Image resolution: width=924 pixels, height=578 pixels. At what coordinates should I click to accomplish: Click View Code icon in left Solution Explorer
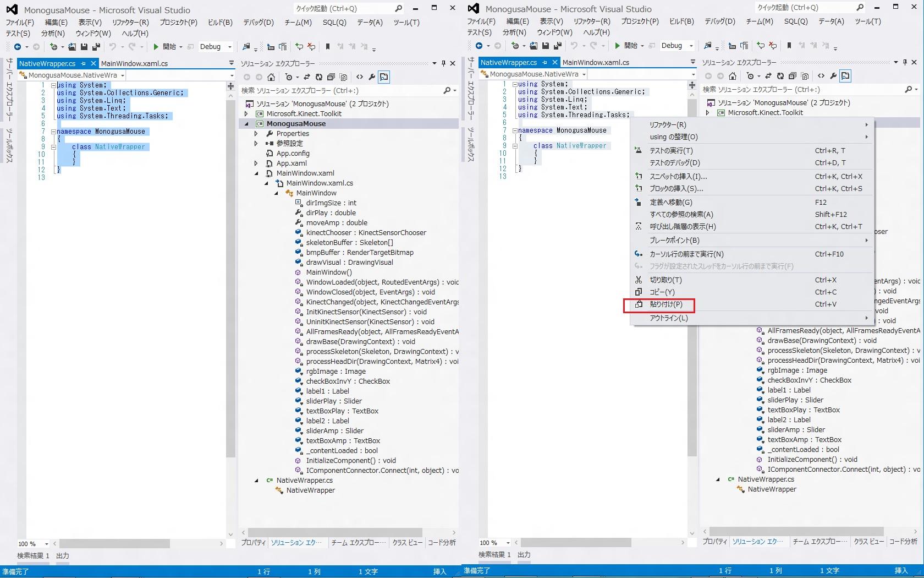pos(360,77)
